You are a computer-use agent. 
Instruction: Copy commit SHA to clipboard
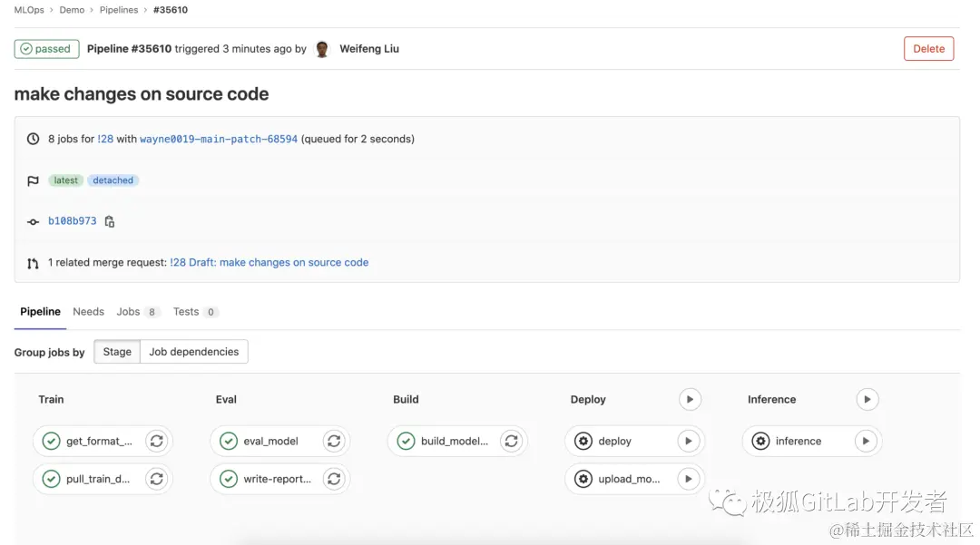tap(110, 221)
